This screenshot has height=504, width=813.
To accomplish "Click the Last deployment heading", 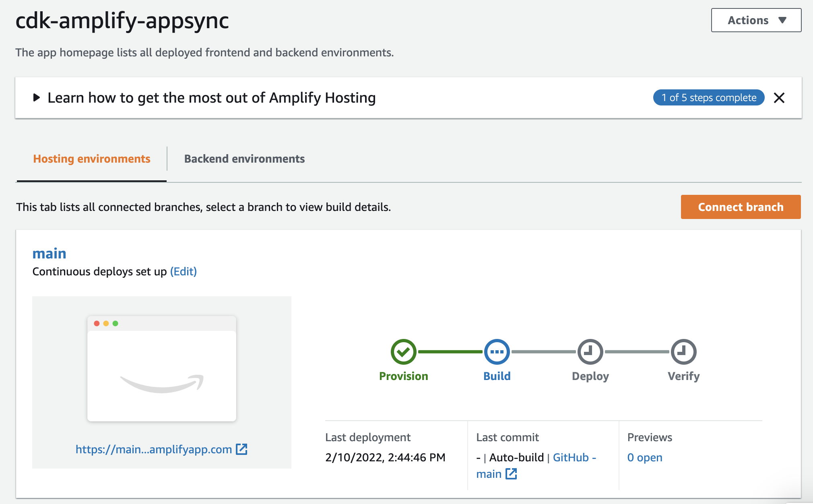I will [368, 437].
